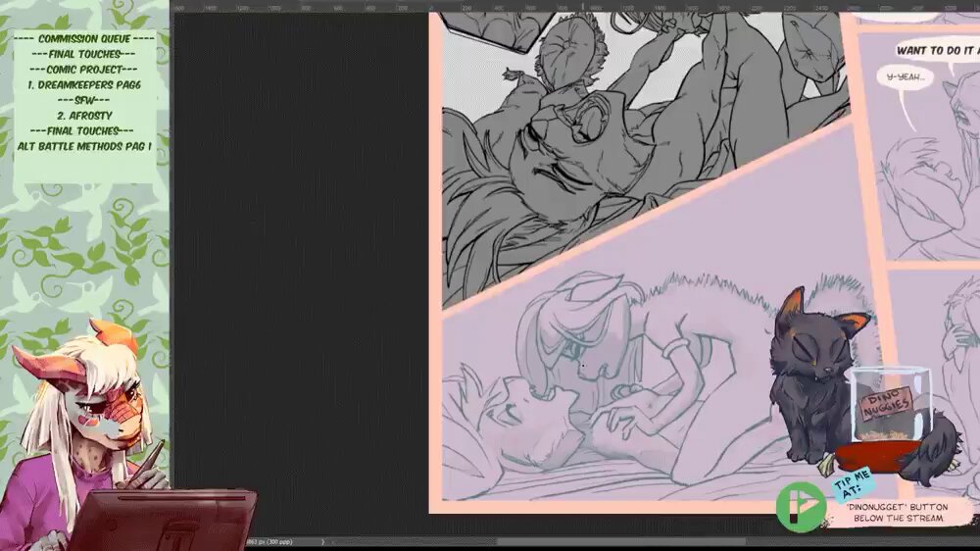Click the horizontal scrollbar thumb below canvas
This screenshot has width=980, height=551.
pos(622,541)
